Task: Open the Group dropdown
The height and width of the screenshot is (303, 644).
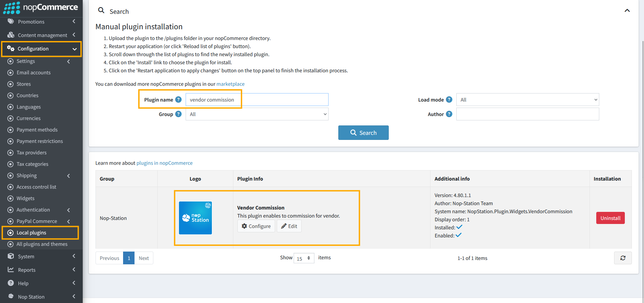Action: click(257, 114)
